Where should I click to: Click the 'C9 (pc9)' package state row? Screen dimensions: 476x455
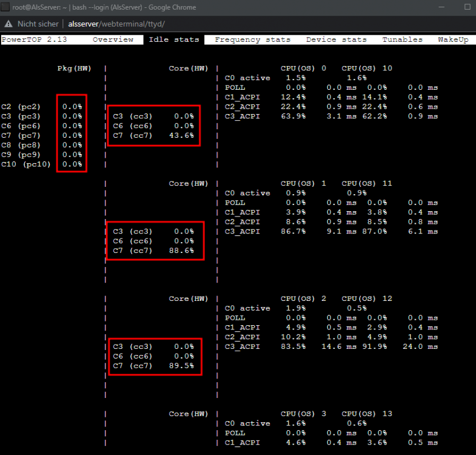pos(42,155)
